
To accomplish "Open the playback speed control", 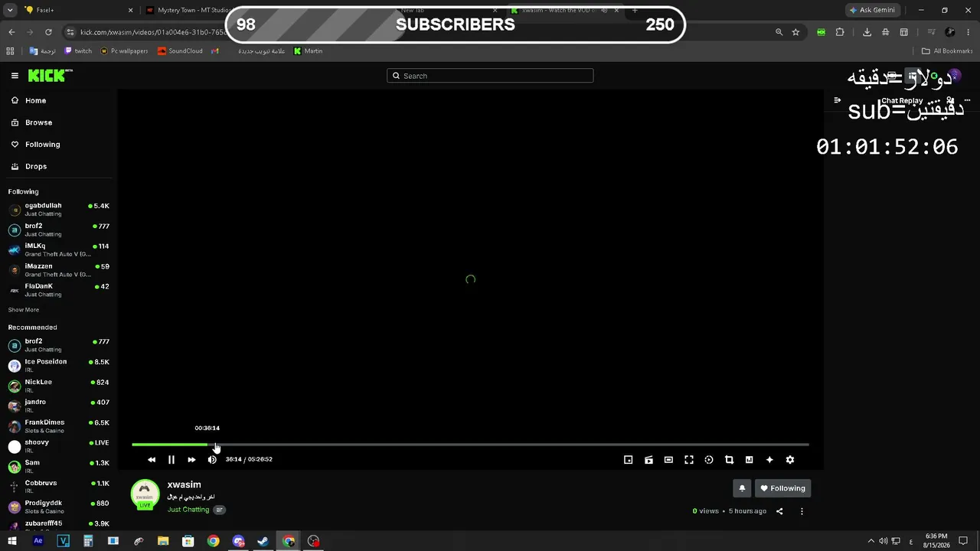I will click(x=709, y=460).
